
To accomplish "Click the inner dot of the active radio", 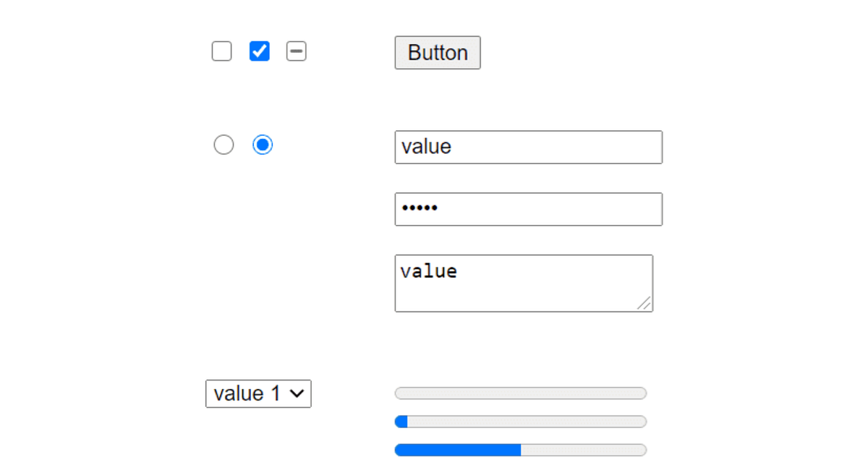I will [x=263, y=145].
